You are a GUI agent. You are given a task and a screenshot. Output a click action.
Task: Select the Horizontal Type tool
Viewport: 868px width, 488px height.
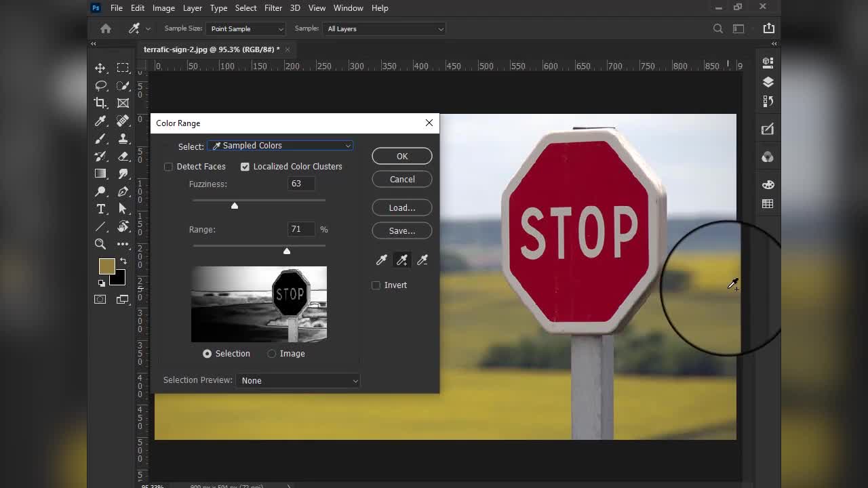click(x=100, y=209)
